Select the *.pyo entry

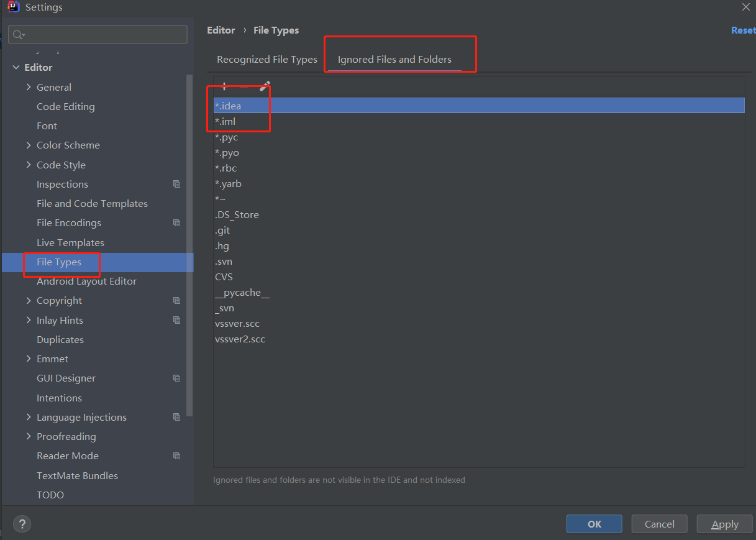479,152
